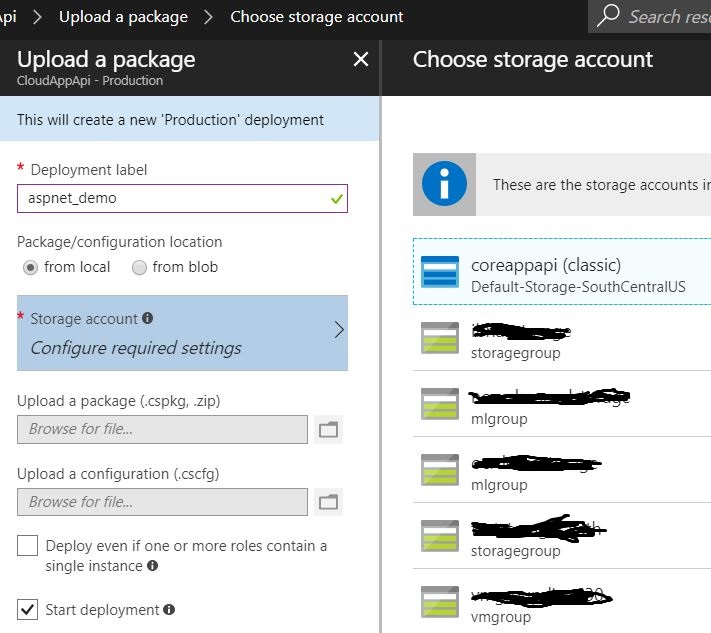Browse for configuration file folder icon
The image size is (711, 633).
(x=328, y=502)
